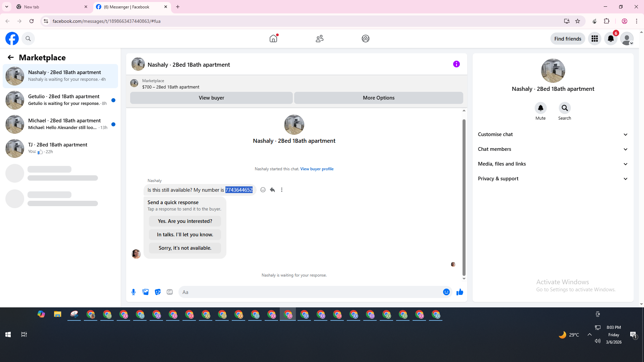The height and width of the screenshot is (362, 644).
Task: Open the emoji picker in message box
Action: click(x=446, y=292)
